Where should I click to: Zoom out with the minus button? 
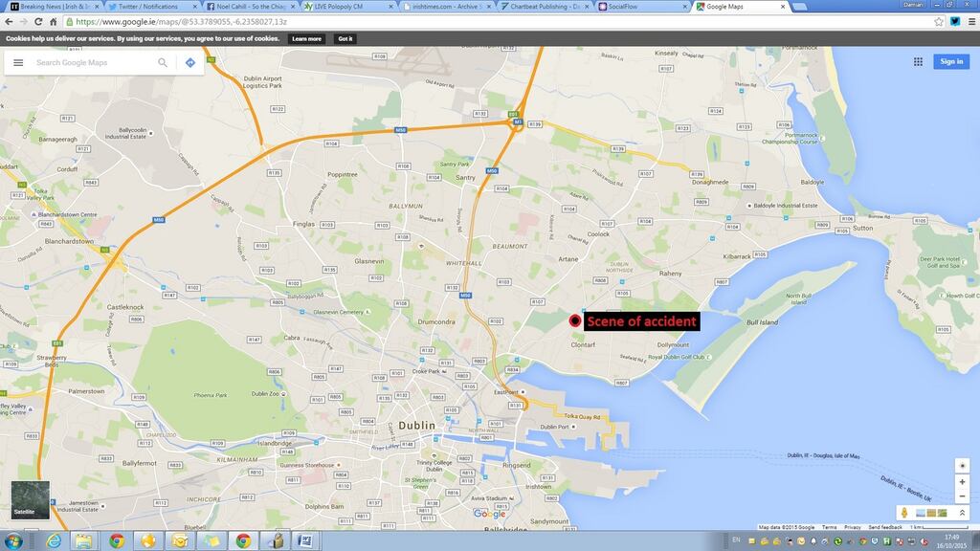coord(962,496)
